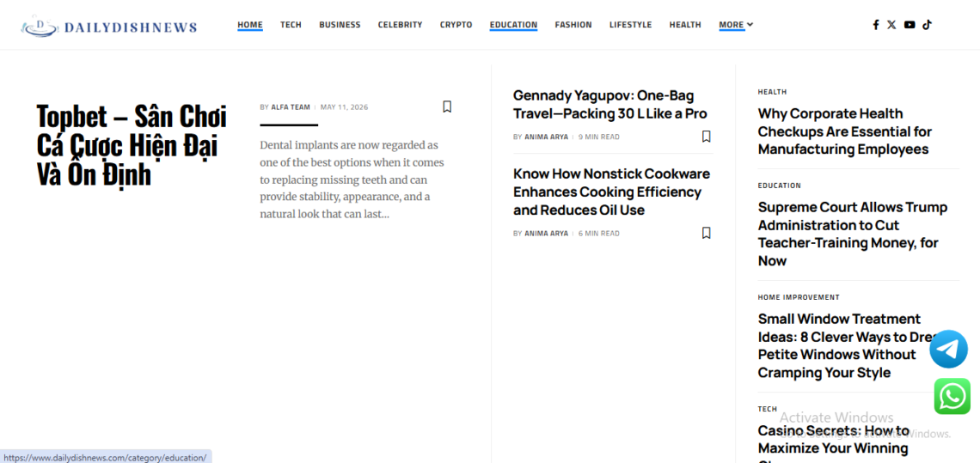Open Supreme Court Teacher-Training Money article
The width and height of the screenshot is (980, 463).
[853, 234]
